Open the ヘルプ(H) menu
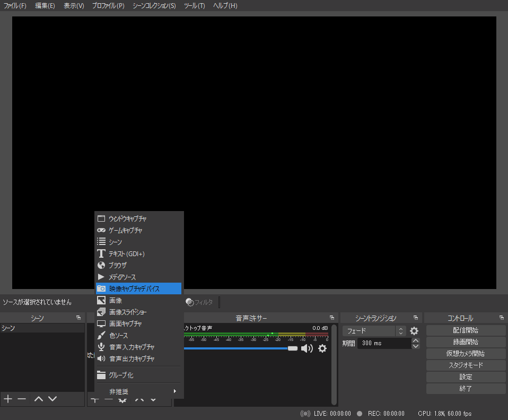The height and width of the screenshot is (420, 508). pos(225,6)
